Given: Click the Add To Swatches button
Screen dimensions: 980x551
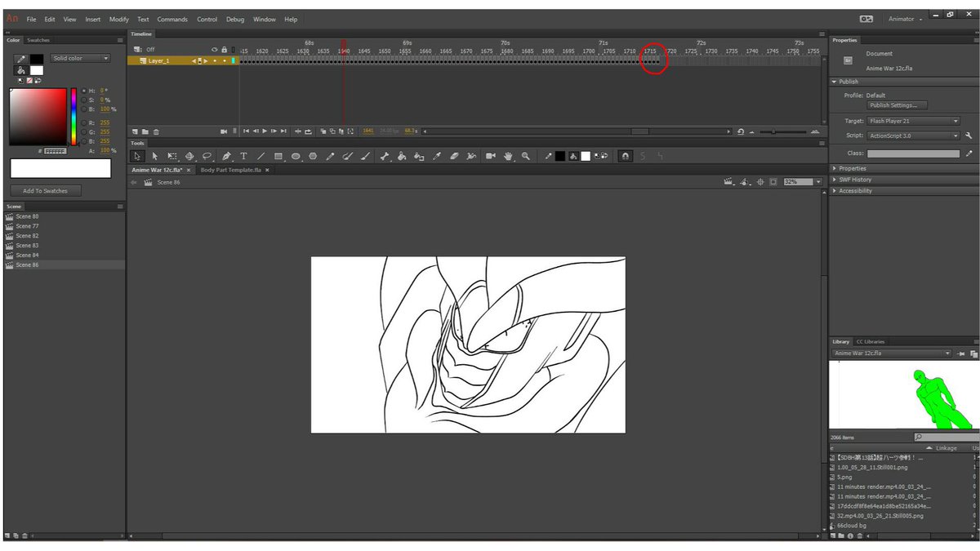Looking at the screenshot, I should [x=46, y=191].
